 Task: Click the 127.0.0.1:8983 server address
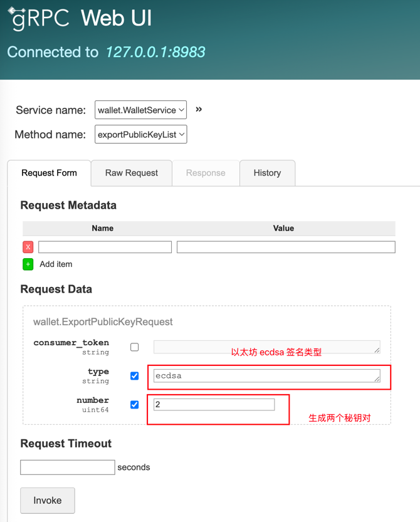tap(155, 52)
